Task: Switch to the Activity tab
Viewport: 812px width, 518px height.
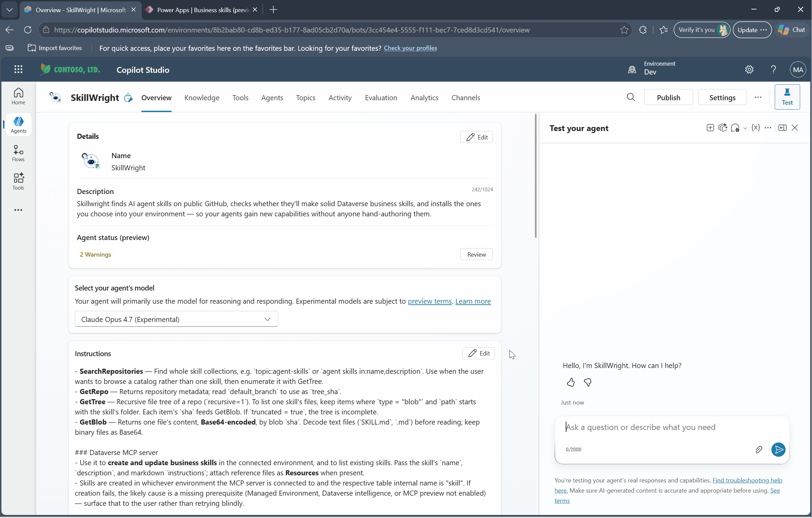Action: coord(340,98)
